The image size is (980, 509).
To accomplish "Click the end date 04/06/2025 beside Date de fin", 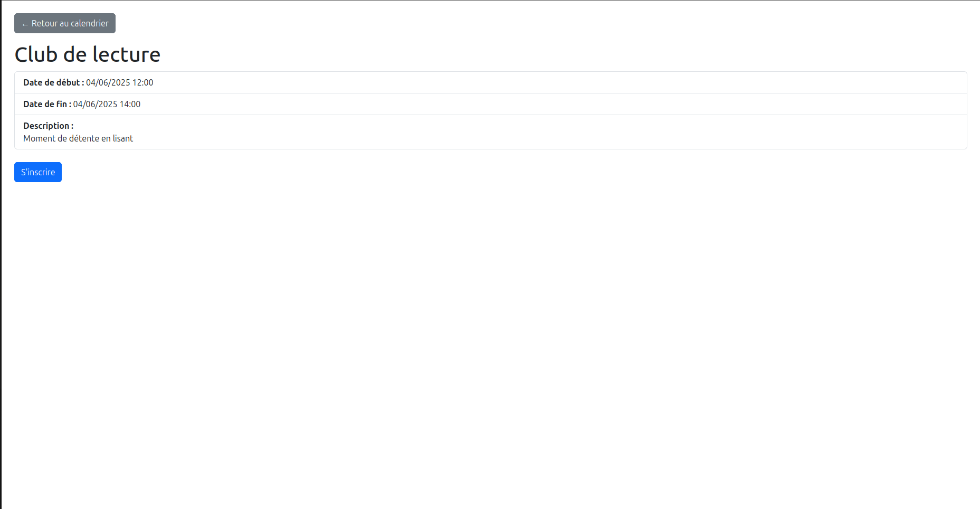I will pyautogui.click(x=95, y=104).
